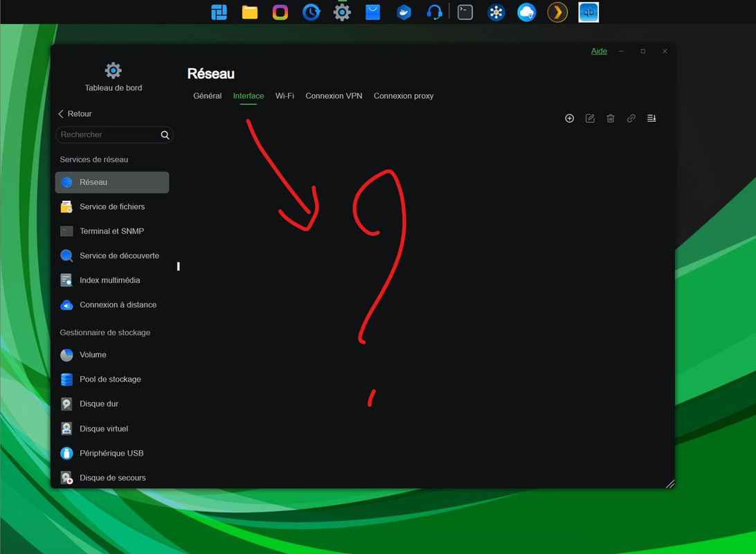The image size is (756, 554).
Task: Click the sidebar scrollbar handle
Action: [x=179, y=267]
